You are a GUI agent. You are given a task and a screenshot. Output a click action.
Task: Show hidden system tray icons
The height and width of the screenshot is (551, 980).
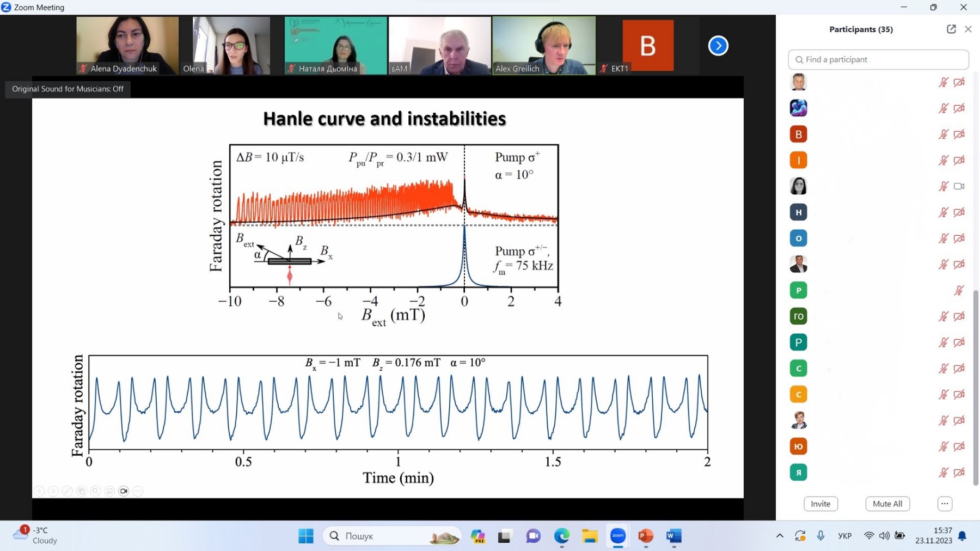click(x=780, y=536)
